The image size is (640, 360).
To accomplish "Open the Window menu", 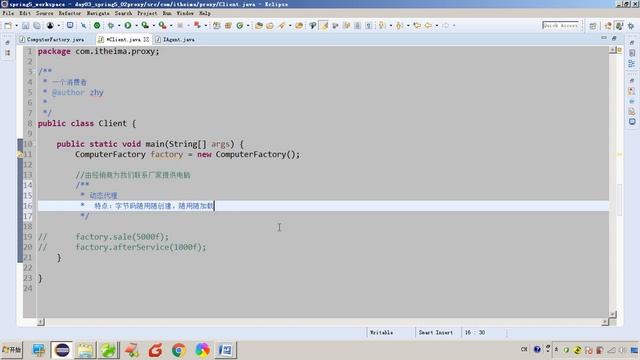I will click(185, 13).
